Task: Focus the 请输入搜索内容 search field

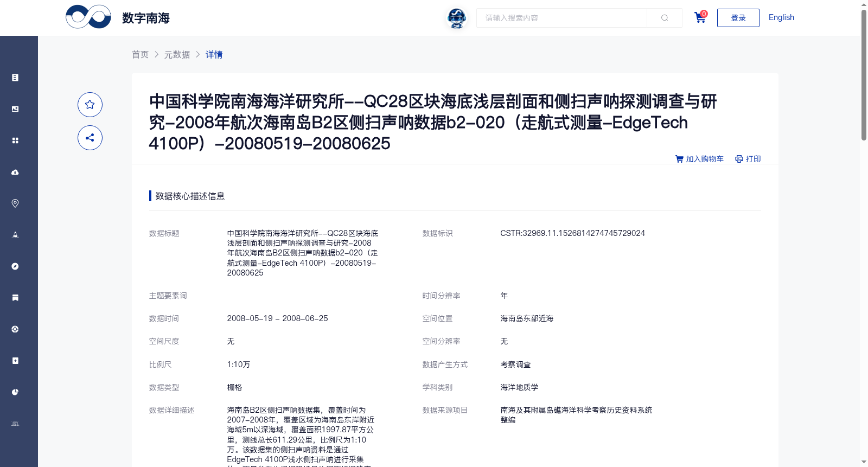Action: pyautogui.click(x=561, y=18)
